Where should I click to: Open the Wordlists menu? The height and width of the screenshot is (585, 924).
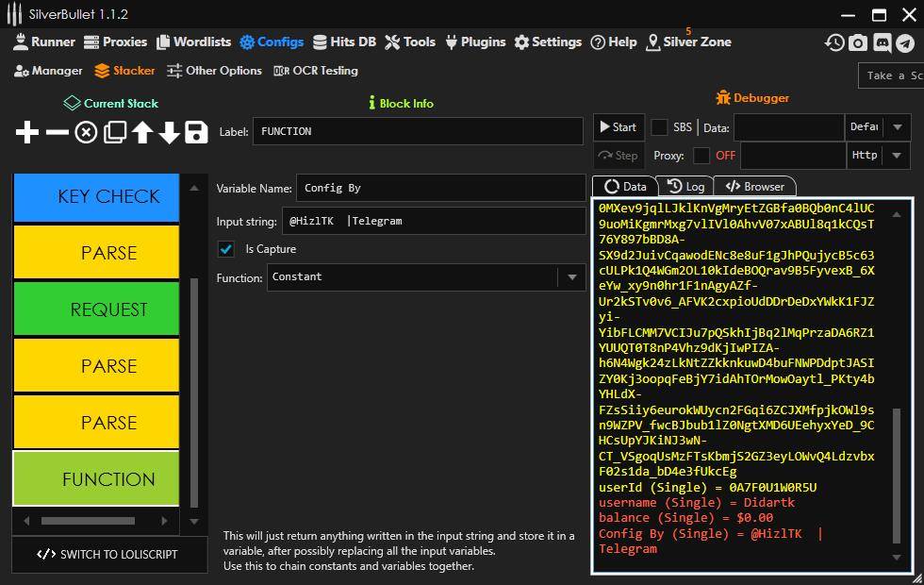(x=193, y=42)
